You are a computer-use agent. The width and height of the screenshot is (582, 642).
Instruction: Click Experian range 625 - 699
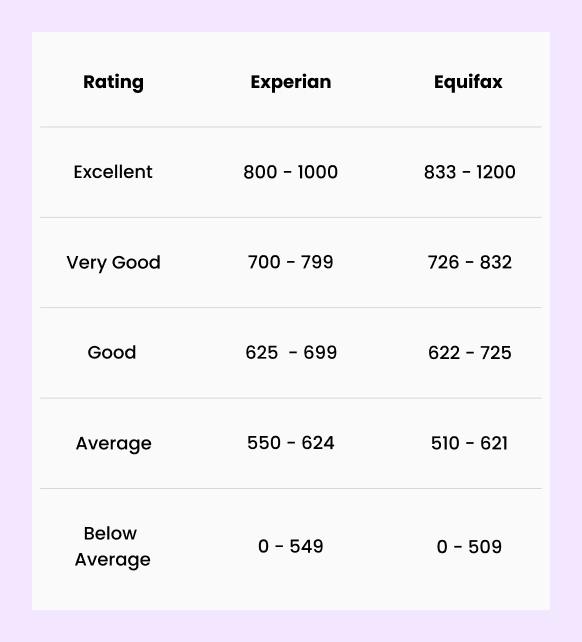tap(291, 353)
